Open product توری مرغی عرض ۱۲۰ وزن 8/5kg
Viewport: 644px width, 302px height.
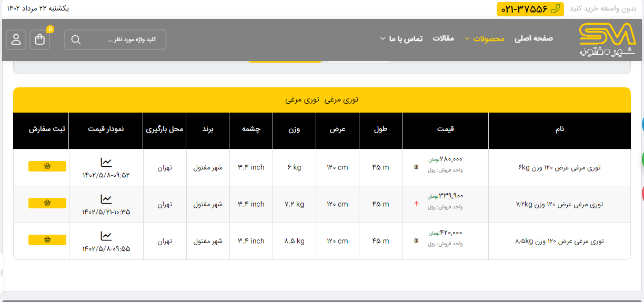559,241
